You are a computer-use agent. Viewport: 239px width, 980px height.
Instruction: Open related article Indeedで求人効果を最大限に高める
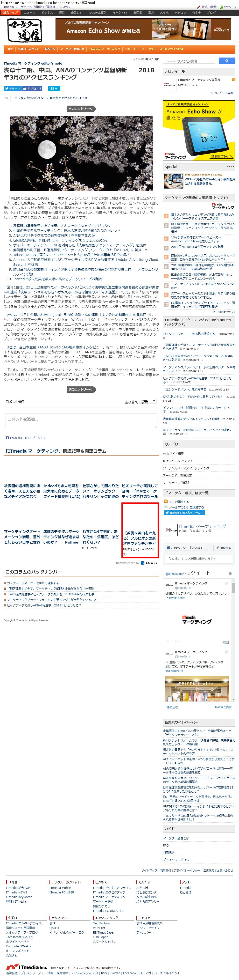tap(62, 491)
